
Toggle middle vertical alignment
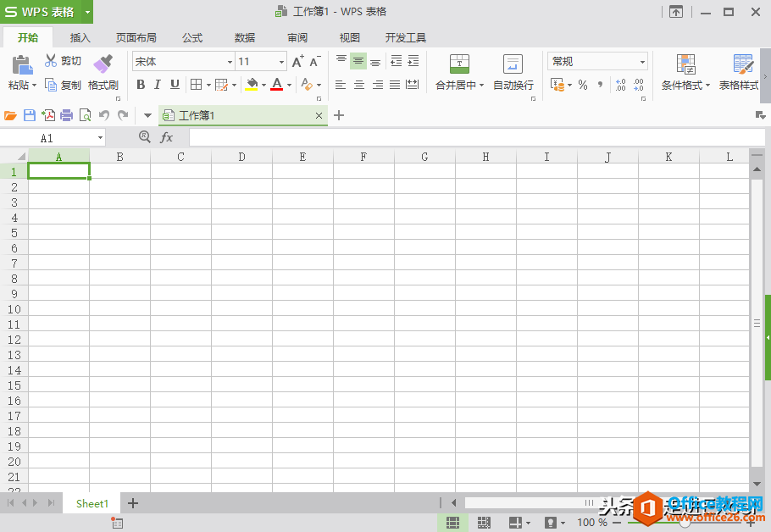[x=358, y=61]
